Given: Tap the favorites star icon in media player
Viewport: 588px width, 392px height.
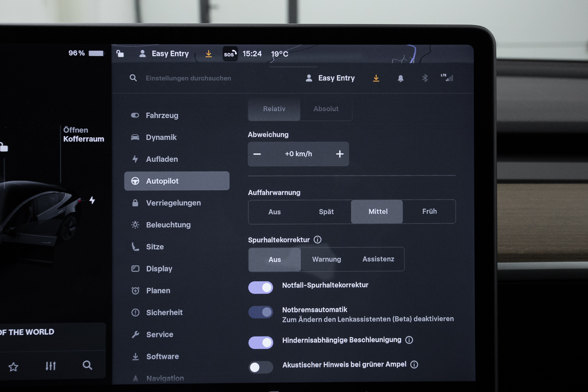Looking at the screenshot, I should (x=13, y=367).
